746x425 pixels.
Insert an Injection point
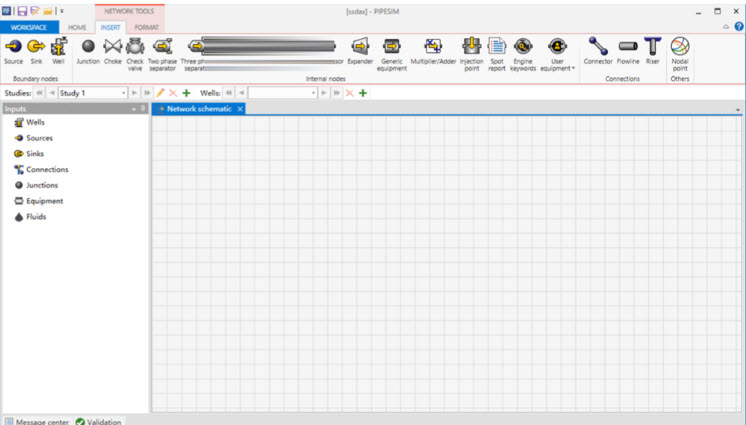471,52
